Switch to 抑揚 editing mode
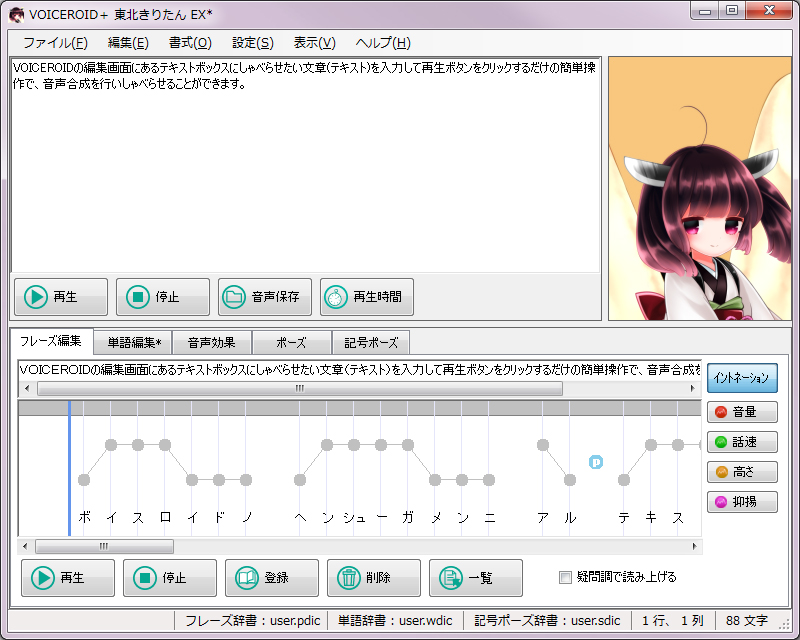800x640 pixels. (742, 502)
